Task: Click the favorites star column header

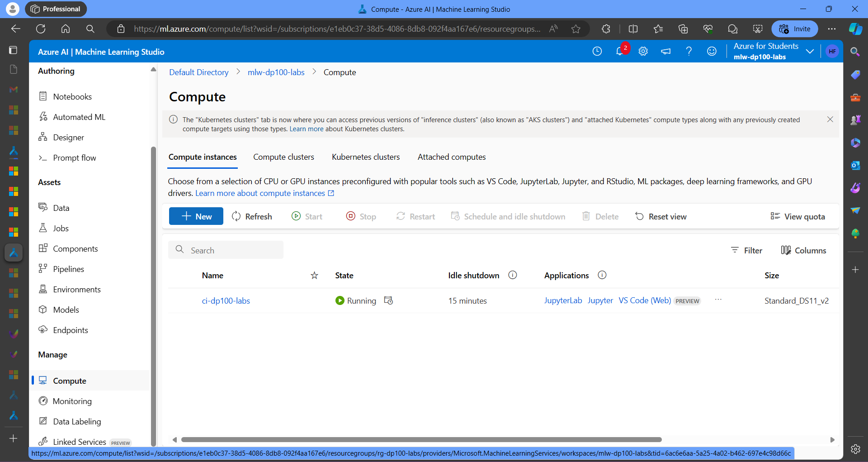Action: pyautogui.click(x=314, y=275)
